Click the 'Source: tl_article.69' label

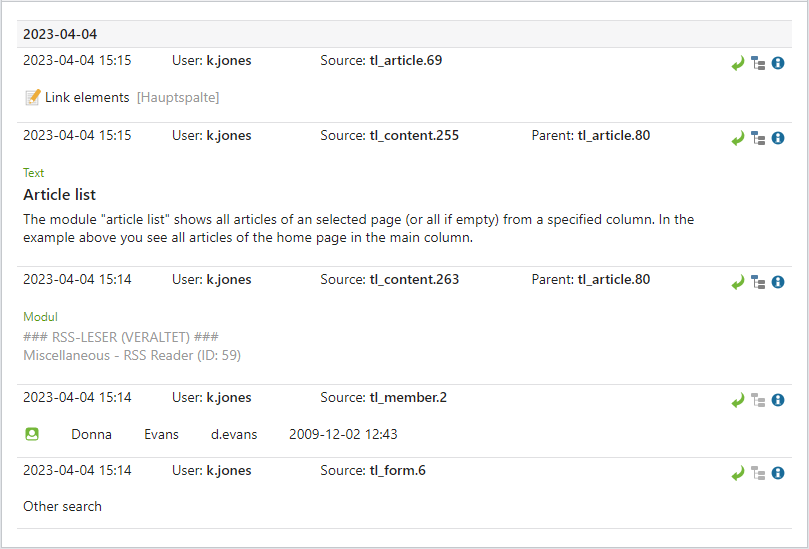point(381,60)
